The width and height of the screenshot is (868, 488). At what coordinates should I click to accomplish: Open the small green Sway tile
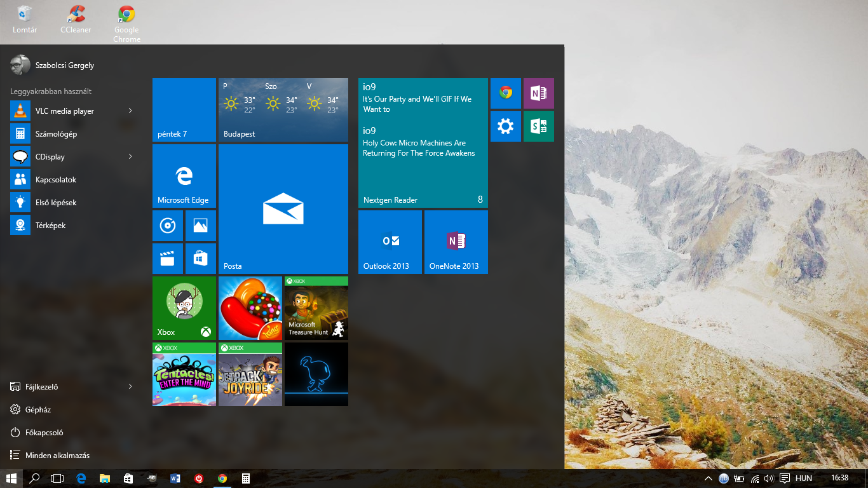(539, 126)
